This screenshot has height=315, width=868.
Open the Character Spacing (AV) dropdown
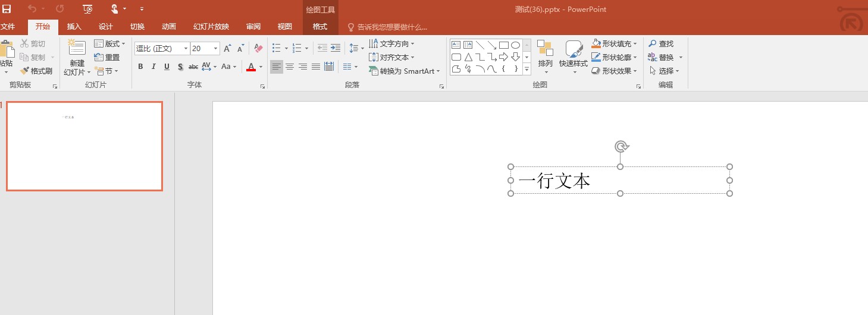pos(209,67)
